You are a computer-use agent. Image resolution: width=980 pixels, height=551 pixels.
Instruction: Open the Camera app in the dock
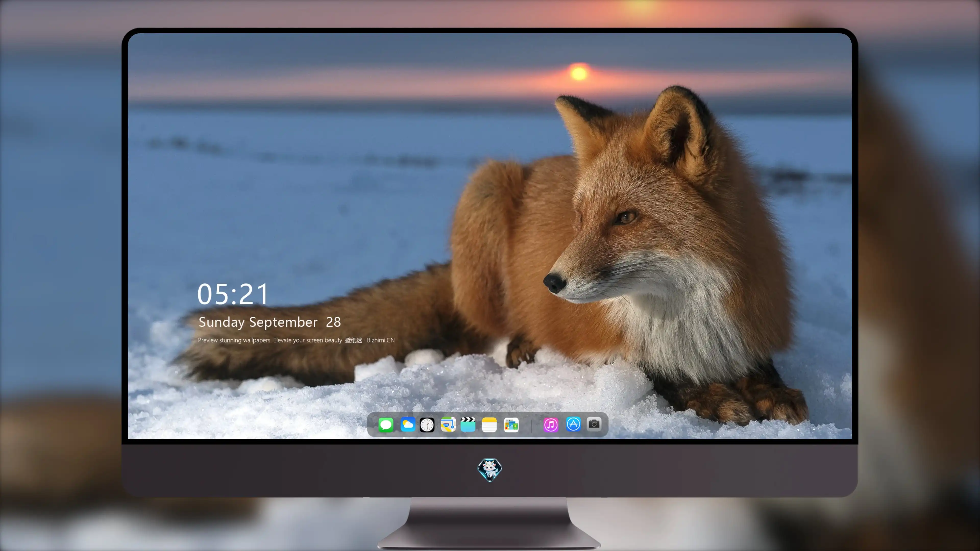click(x=594, y=424)
